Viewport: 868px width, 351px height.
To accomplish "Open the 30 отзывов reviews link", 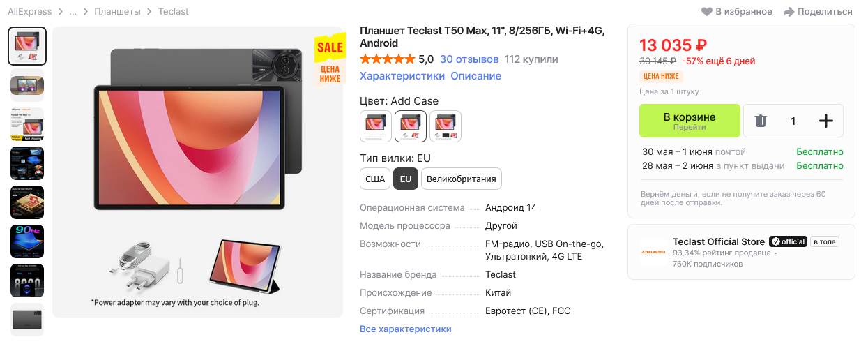I will tap(469, 59).
